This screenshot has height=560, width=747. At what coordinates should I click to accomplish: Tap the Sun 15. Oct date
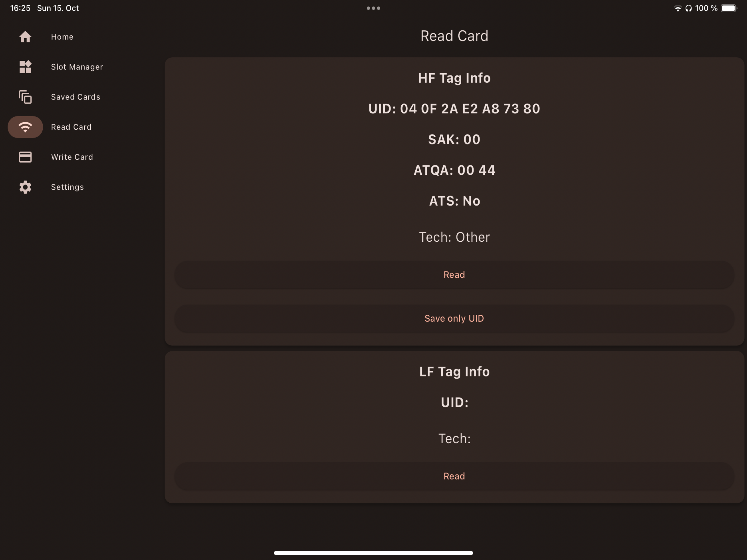click(58, 8)
